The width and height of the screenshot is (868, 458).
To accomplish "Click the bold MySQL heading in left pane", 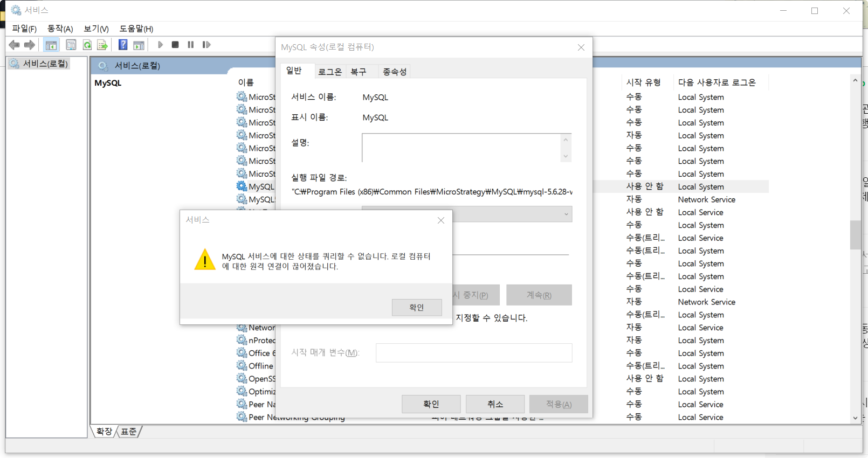I will pos(108,83).
